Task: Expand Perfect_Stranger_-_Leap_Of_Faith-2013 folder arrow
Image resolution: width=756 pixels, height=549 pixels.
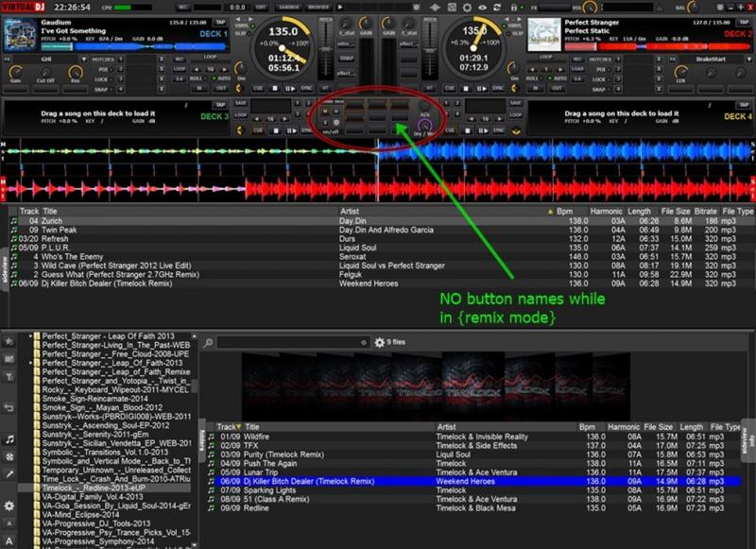Action: pyautogui.click(x=30, y=363)
